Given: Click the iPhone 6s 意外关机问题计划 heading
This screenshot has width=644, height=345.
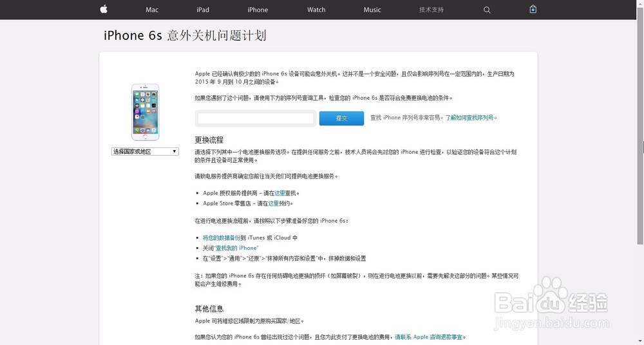Looking at the screenshot, I should click(x=185, y=35).
